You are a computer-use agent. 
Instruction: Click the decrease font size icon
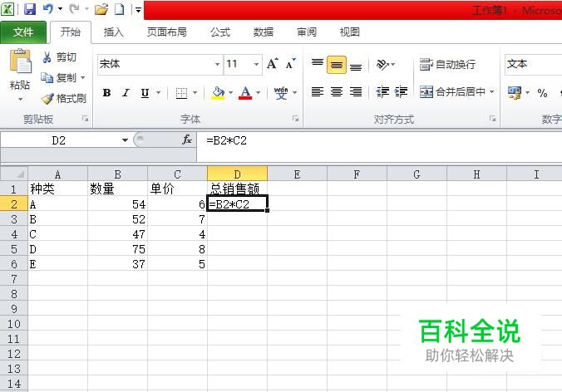[291, 64]
